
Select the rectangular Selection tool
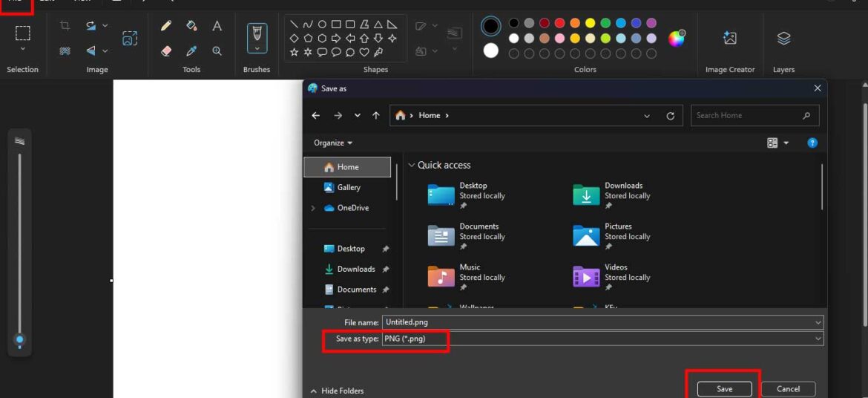23,33
